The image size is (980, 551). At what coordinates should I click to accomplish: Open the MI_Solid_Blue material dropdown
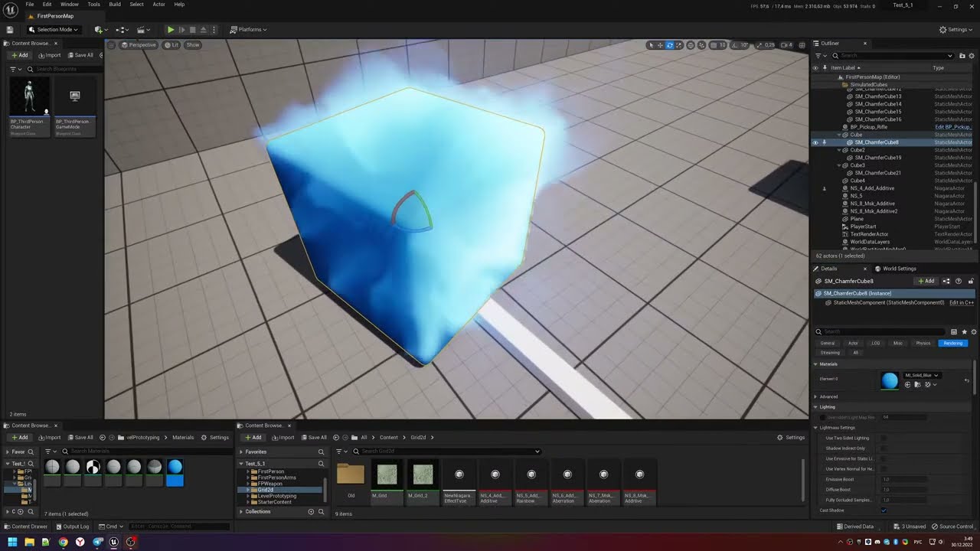tap(922, 376)
